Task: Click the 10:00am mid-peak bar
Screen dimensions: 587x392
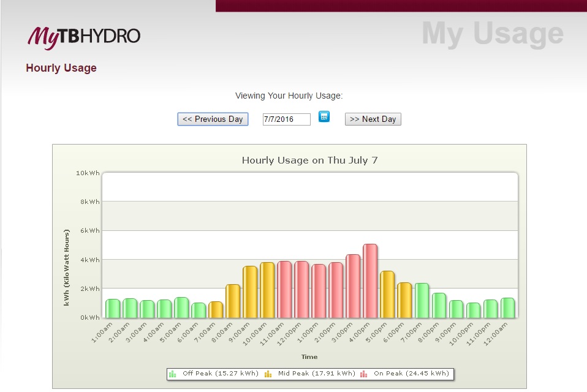Action: click(x=267, y=290)
